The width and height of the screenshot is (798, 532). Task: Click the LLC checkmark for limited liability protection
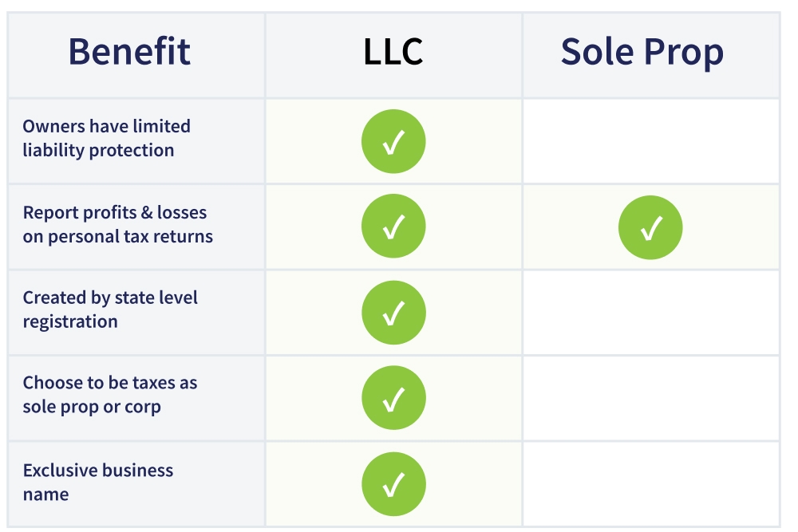(x=393, y=142)
